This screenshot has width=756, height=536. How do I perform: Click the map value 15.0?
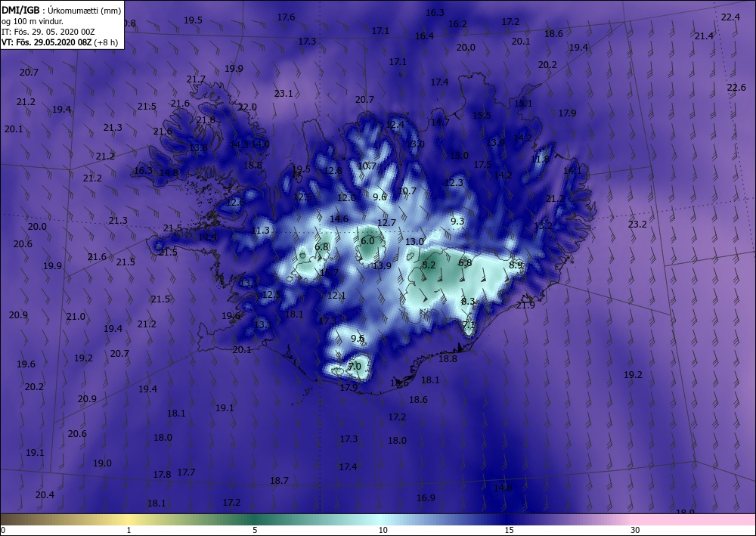(459, 156)
